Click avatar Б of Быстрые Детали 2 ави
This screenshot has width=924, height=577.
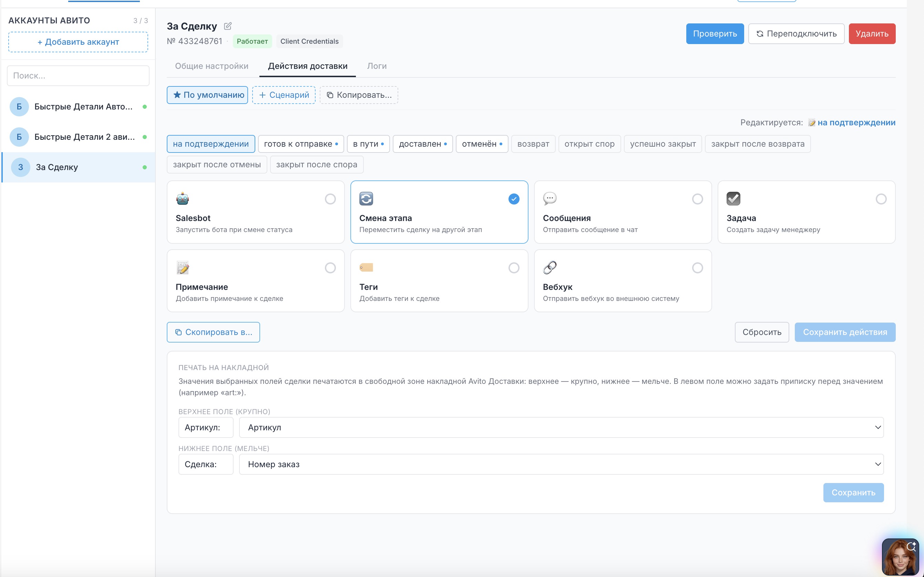pos(19,137)
